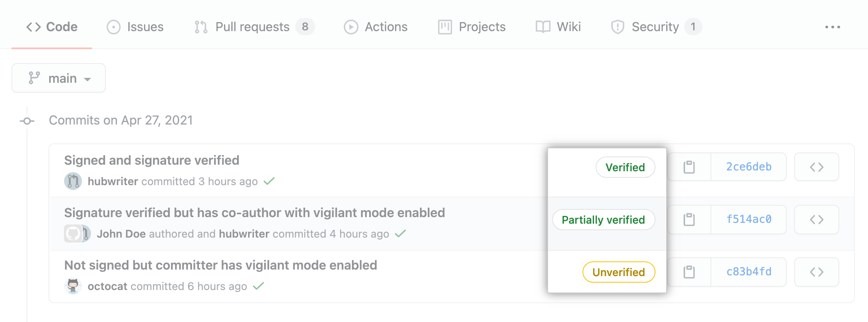
Task: Click the checkmark beside octocat's commit
Action: click(x=259, y=286)
